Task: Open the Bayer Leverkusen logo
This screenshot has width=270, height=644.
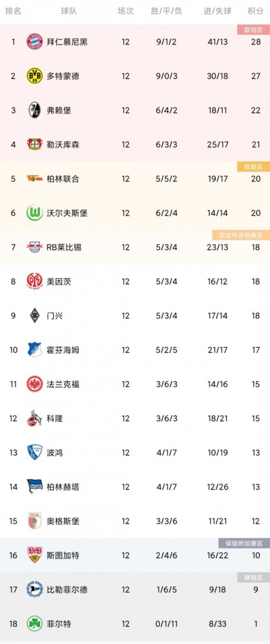Action: point(35,144)
